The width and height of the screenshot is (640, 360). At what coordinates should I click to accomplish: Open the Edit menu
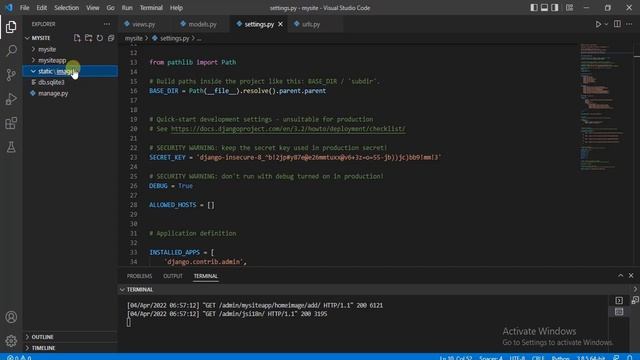point(42,8)
